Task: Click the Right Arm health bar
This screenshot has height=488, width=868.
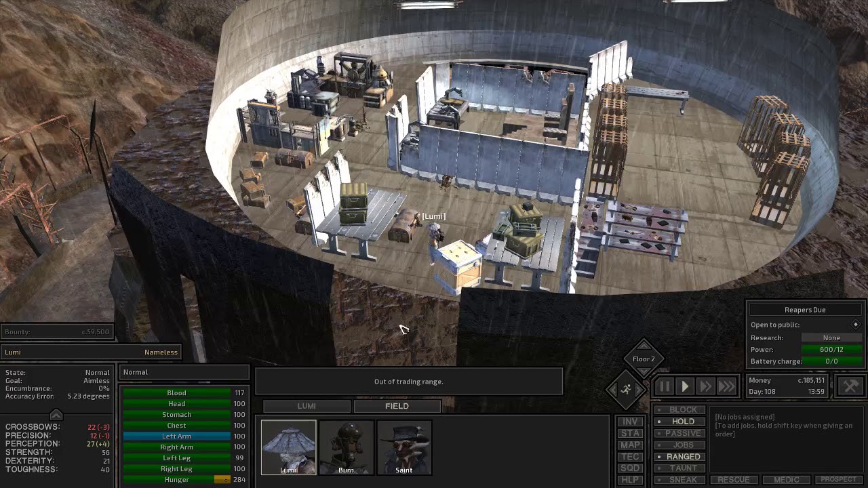Action: point(177,447)
